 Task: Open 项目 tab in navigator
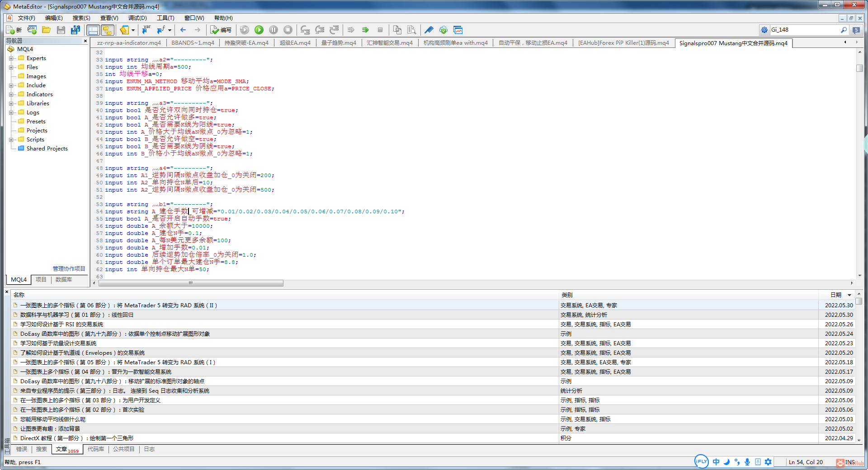(x=41, y=280)
